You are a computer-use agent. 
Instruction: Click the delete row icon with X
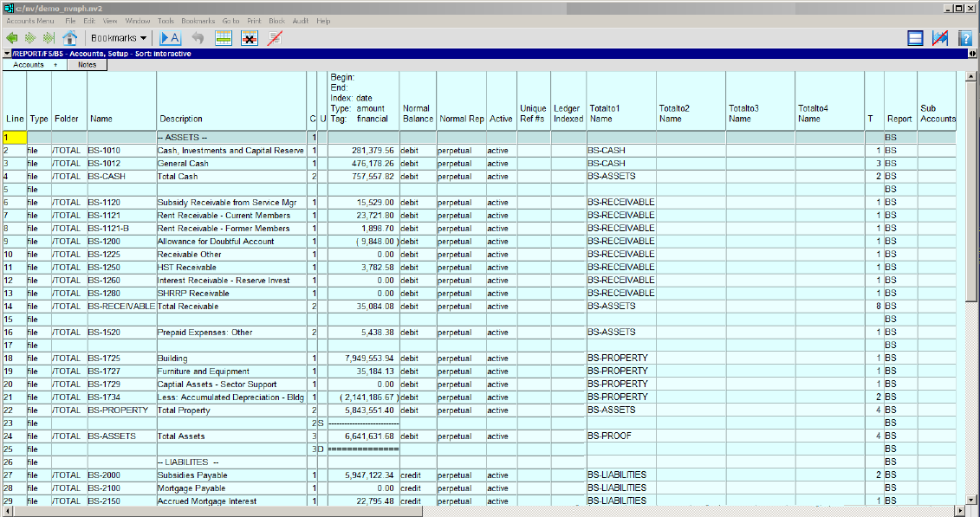pos(249,38)
